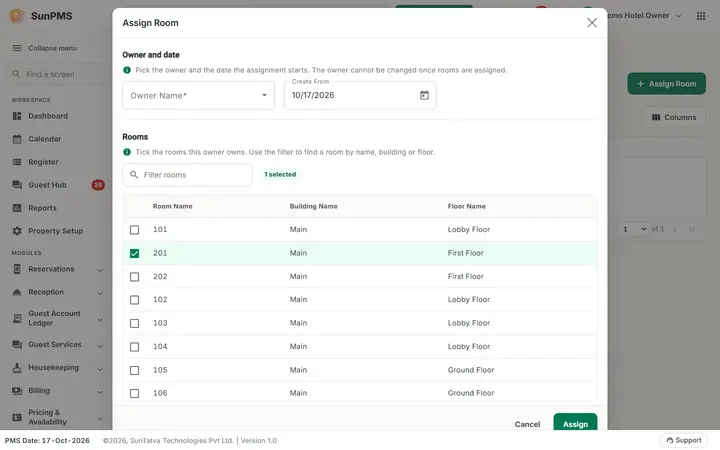Click the Building Name column header

click(x=314, y=206)
